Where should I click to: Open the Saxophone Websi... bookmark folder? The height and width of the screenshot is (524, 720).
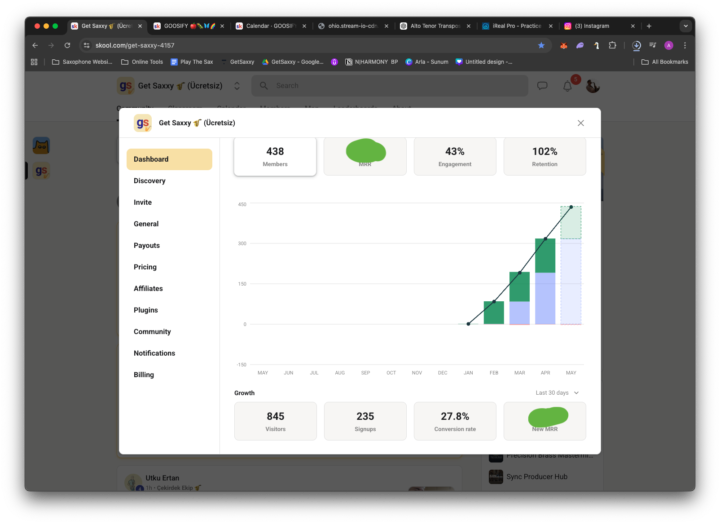pyautogui.click(x=82, y=62)
